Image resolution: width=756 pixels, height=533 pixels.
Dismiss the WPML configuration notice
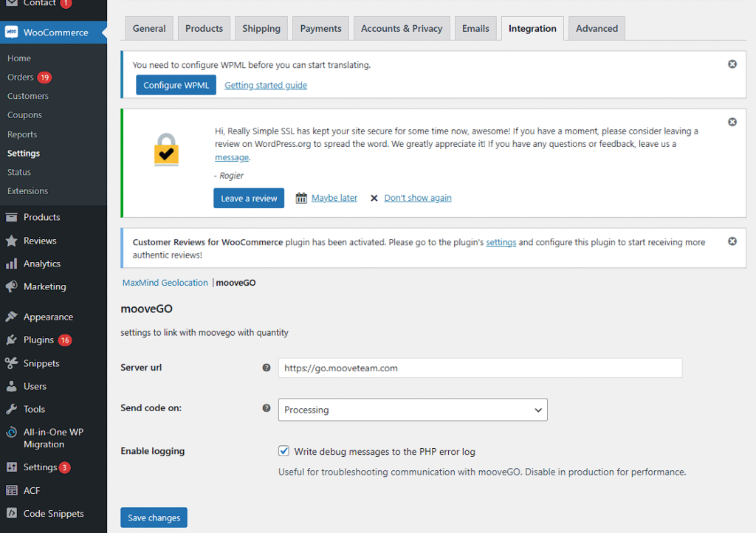pyautogui.click(x=732, y=64)
